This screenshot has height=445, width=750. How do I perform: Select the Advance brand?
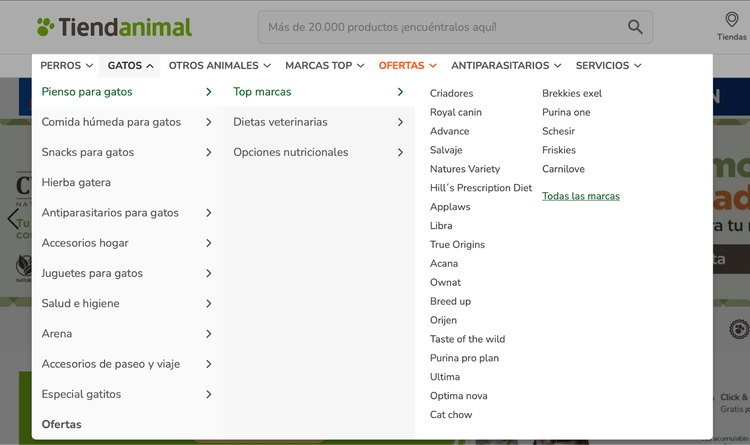[x=449, y=131]
